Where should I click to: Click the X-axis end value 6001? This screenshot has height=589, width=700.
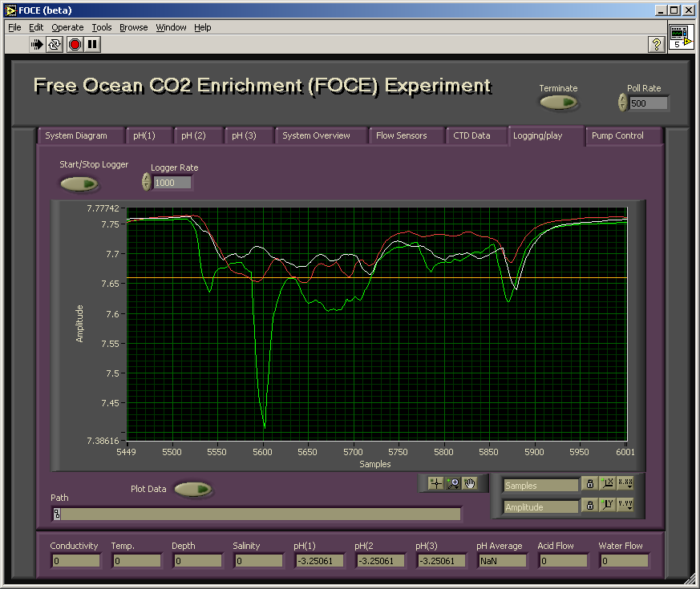click(x=625, y=452)
